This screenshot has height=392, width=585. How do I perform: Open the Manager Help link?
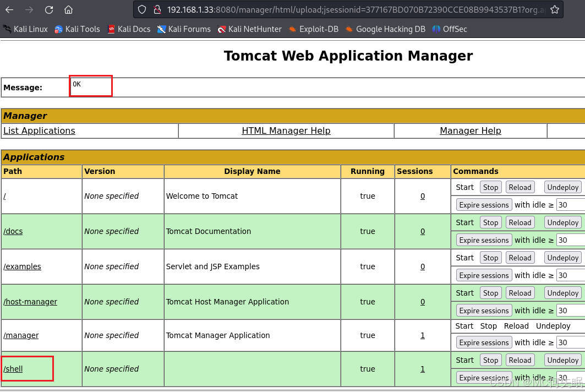[x=471, y=130]
